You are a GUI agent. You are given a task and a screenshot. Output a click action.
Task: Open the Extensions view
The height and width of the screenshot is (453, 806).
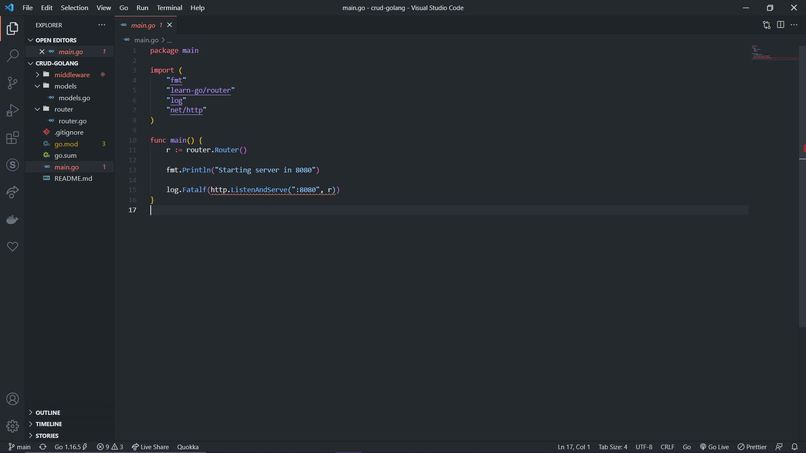tap(12, 137)
